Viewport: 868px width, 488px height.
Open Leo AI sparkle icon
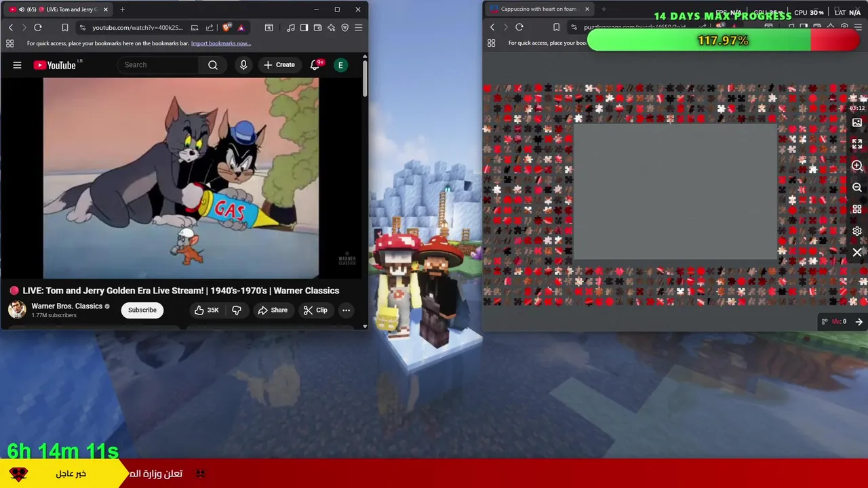[331, 28]
